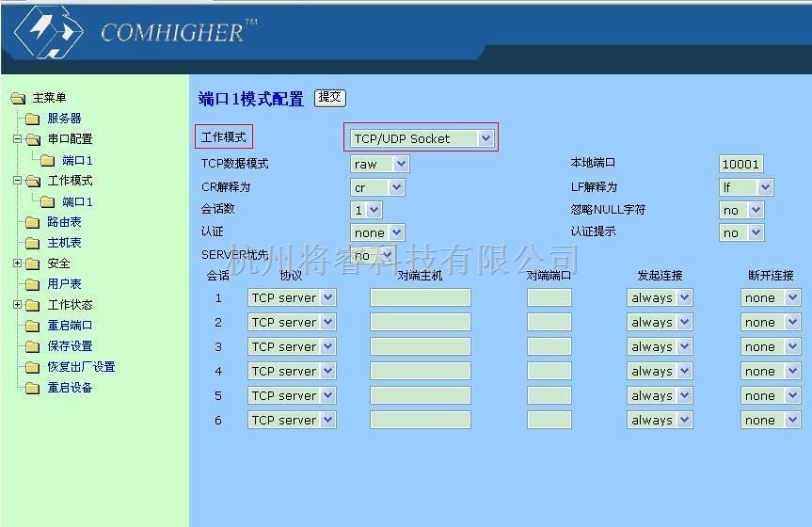This screenshot has width=812, height=527.
Task: Click the 端口1模式配置 heading
Action: click(250, 99)
